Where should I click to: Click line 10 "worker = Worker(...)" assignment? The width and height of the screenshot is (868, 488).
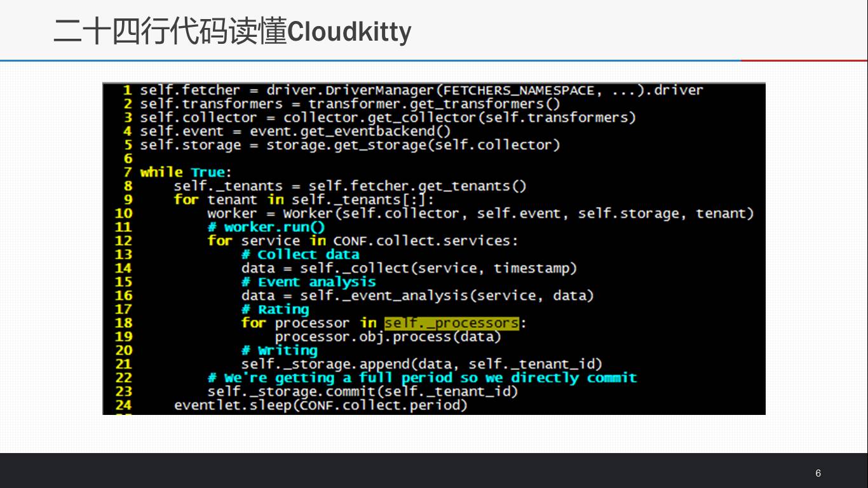[x=480, y=213]
